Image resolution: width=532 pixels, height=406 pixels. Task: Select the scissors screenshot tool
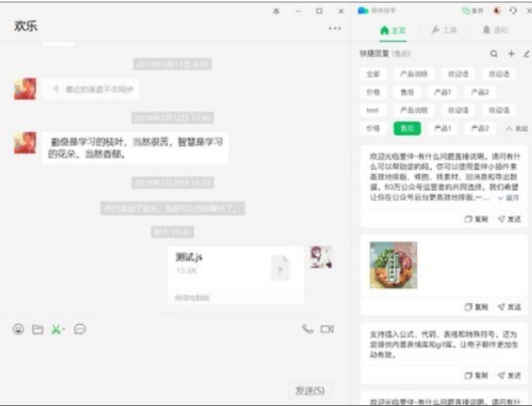click(56, 329)
